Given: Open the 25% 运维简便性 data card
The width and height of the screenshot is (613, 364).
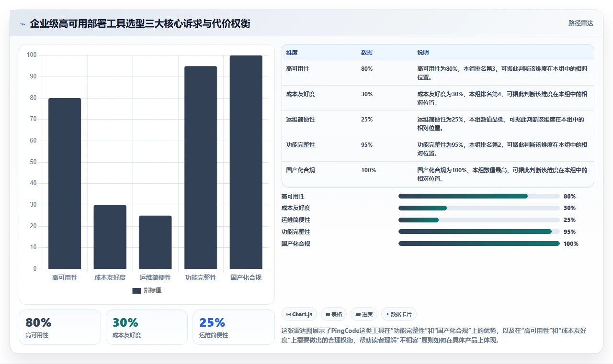Looking at the screenshot, I should [x=234, y=327].
